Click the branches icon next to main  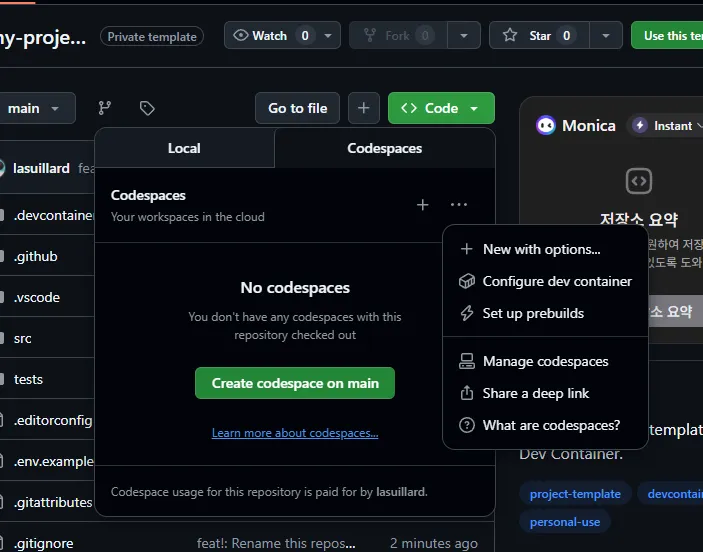click(104, 108)
